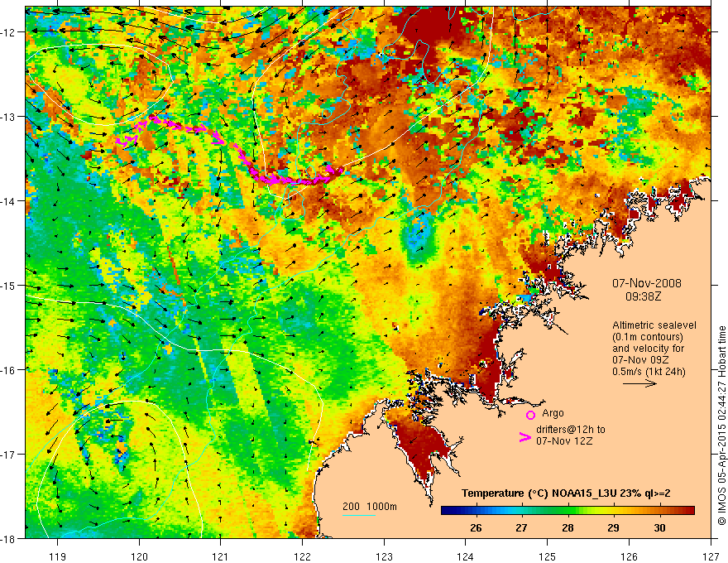The image size is (728, 563).
Task: Click the latitude axis label -17
Action: pyautogui.click(x=8, y=455)
